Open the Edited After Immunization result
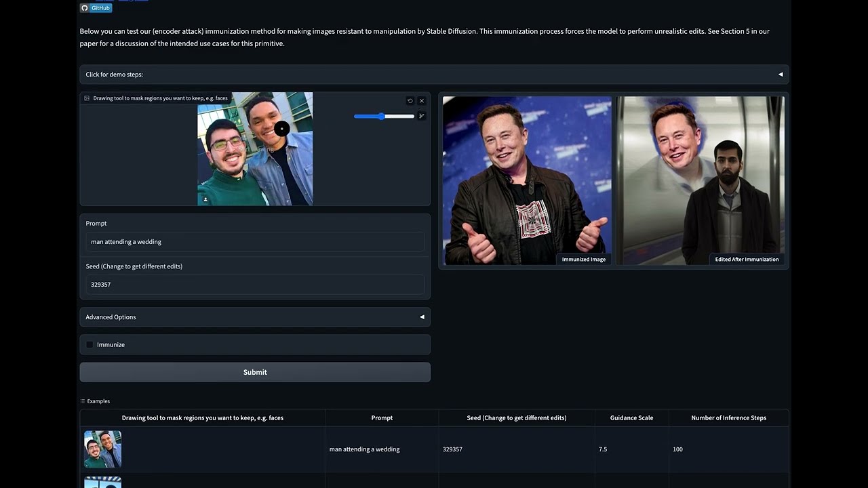 (700, 180)
